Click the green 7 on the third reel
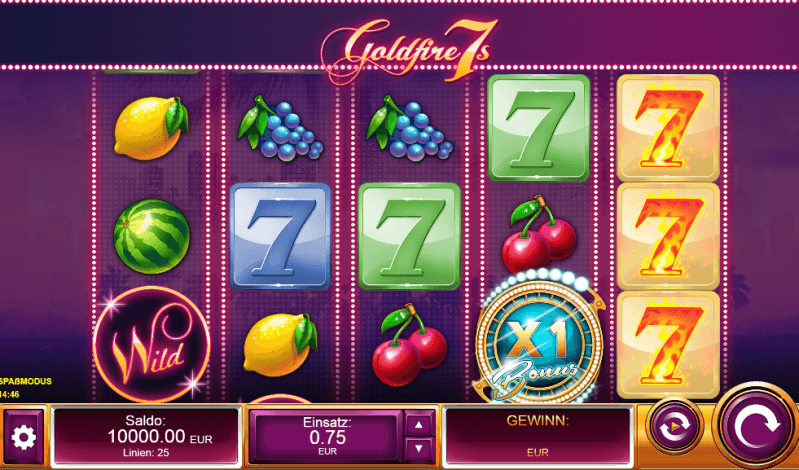This screenshot has height=470, width=799. pos(409,237)
